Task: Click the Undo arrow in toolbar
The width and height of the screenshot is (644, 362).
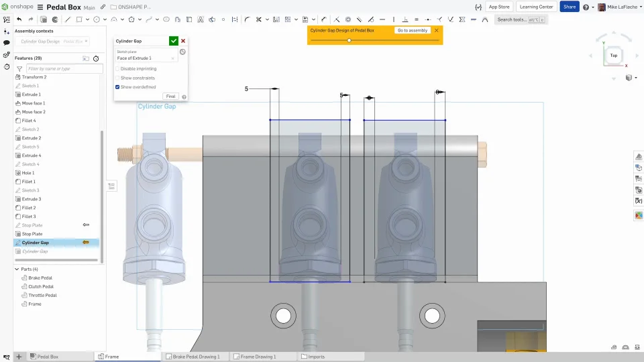Action: (x=19, y=19)
